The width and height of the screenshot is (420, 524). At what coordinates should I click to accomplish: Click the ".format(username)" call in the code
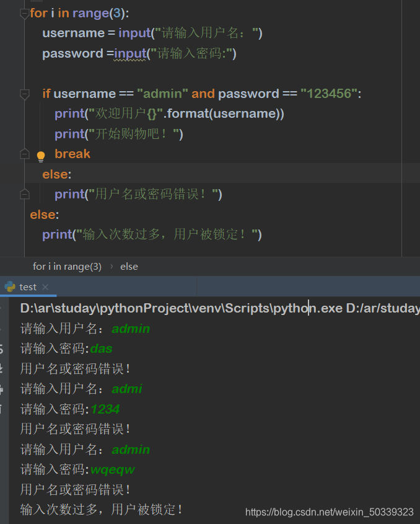[x=223, y=114]
